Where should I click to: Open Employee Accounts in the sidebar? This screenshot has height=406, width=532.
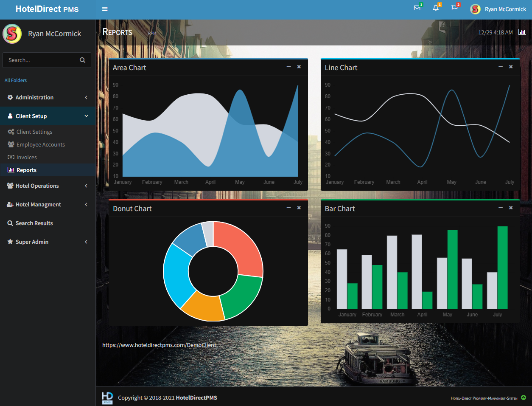point(40,144)
